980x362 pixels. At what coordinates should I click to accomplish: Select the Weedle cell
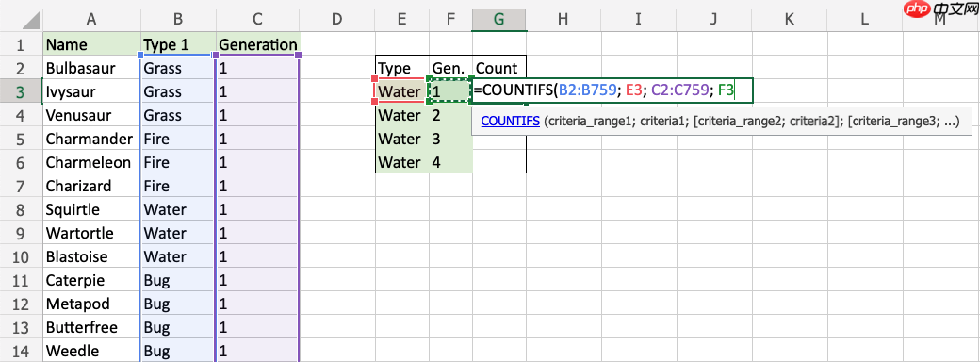90,350
